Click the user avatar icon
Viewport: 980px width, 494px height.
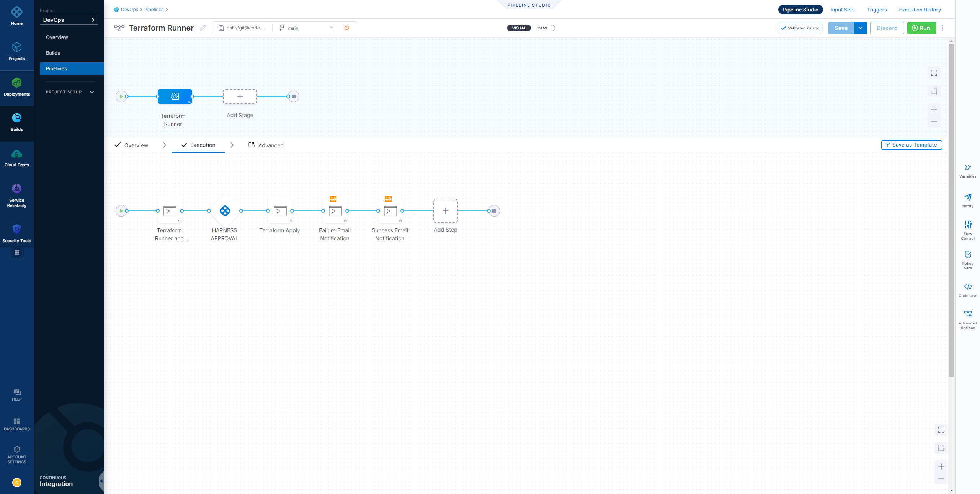pyautogui.click(x=16, y=483)
